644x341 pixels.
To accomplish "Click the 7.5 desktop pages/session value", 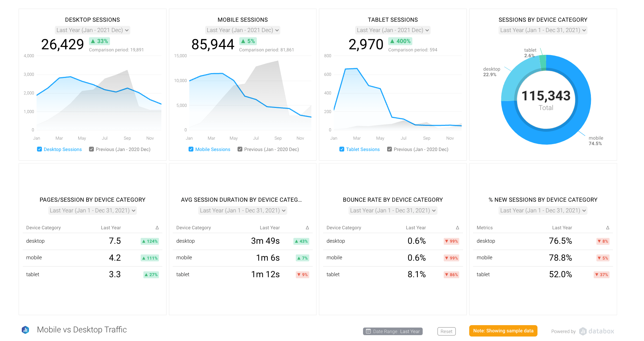I will pyautogui.click(x=115, y=241).
